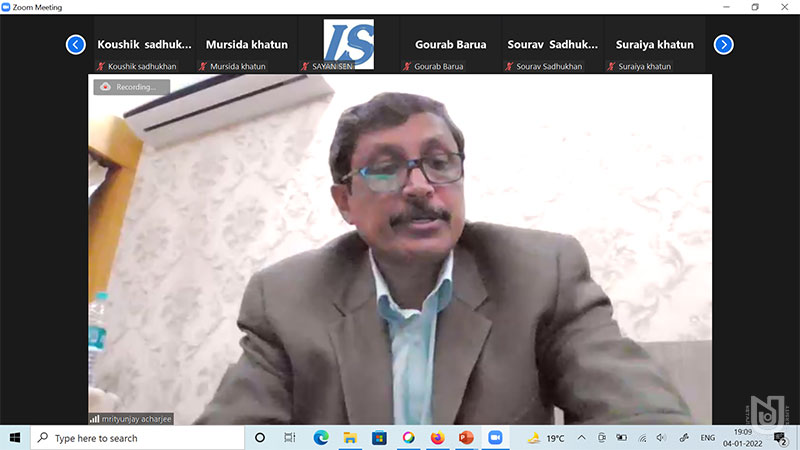Show previous participants with left arrow
This screenshot has height=450, width=800.
(76, 44)
